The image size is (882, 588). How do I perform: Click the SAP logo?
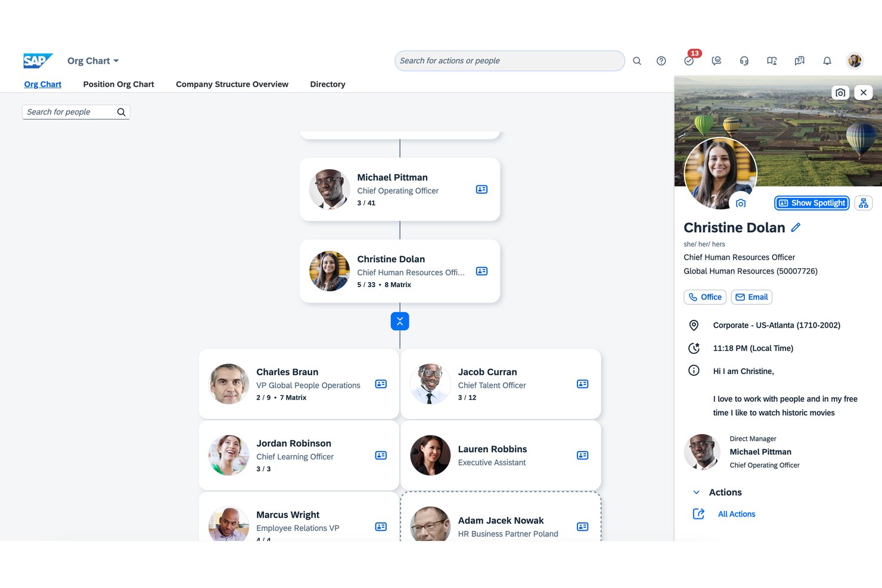click(x=38, y=61)
